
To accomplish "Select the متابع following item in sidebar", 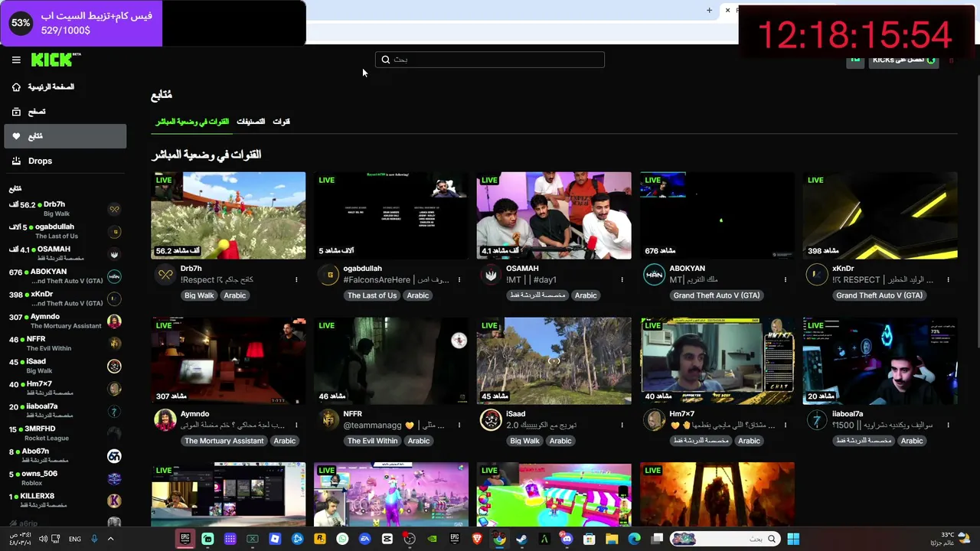I will (x=65, y=136).
